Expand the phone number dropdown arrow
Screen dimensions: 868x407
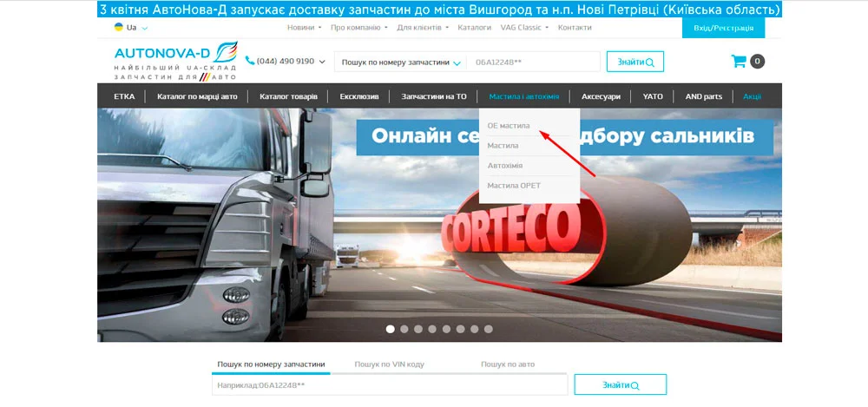[x=322, y=62]
